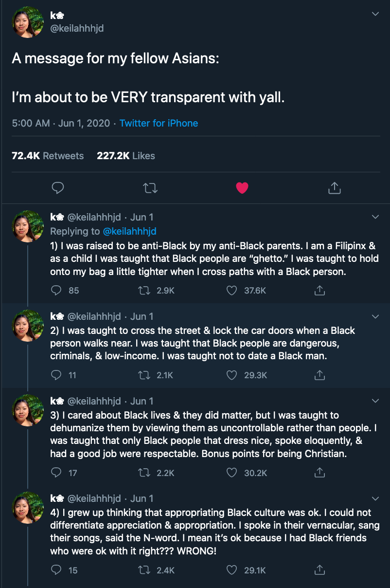Retweet the tweet with 2.9K retweets
390x588 pixels.
click(x=144, y=291)
